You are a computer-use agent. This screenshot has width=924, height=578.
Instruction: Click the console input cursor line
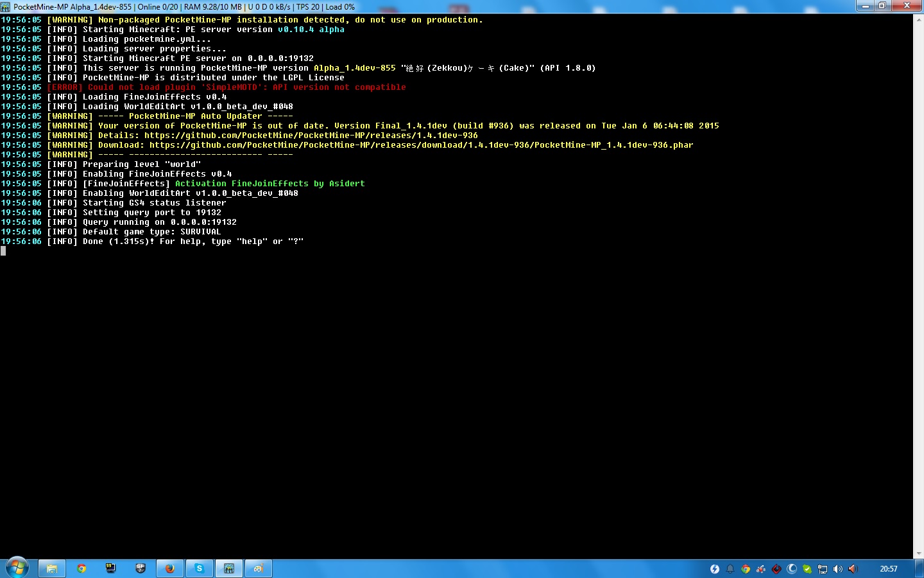point(3,251)
